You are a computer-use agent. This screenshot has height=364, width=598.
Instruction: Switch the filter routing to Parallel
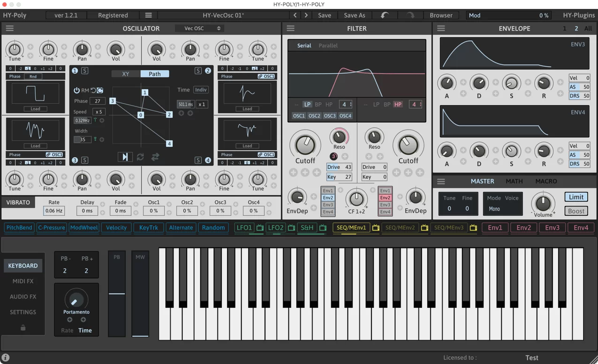click(x=328, y=45)
